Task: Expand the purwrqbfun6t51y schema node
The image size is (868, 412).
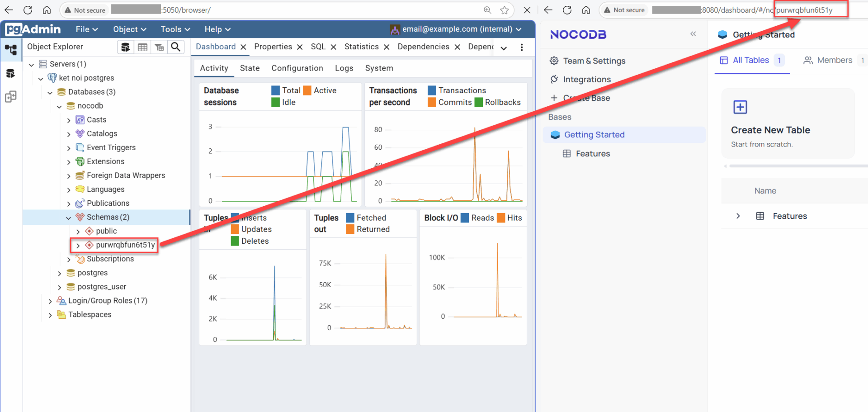Action: click(x=78, y=246)
